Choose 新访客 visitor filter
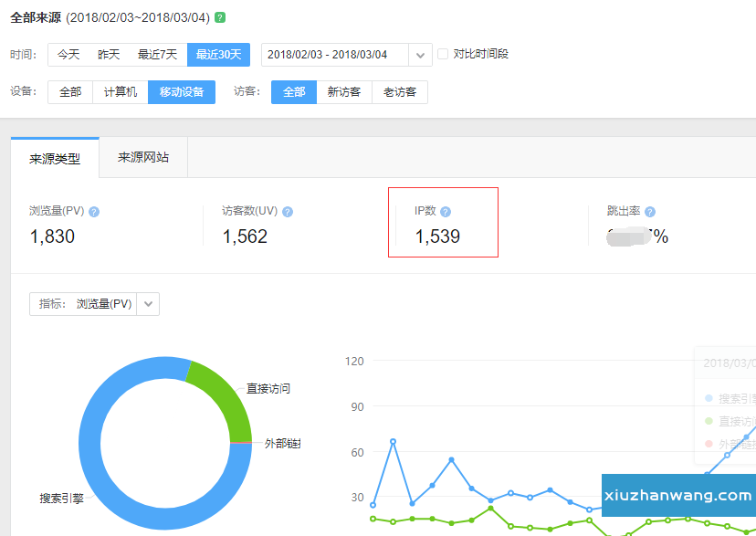 pos(344,92)
